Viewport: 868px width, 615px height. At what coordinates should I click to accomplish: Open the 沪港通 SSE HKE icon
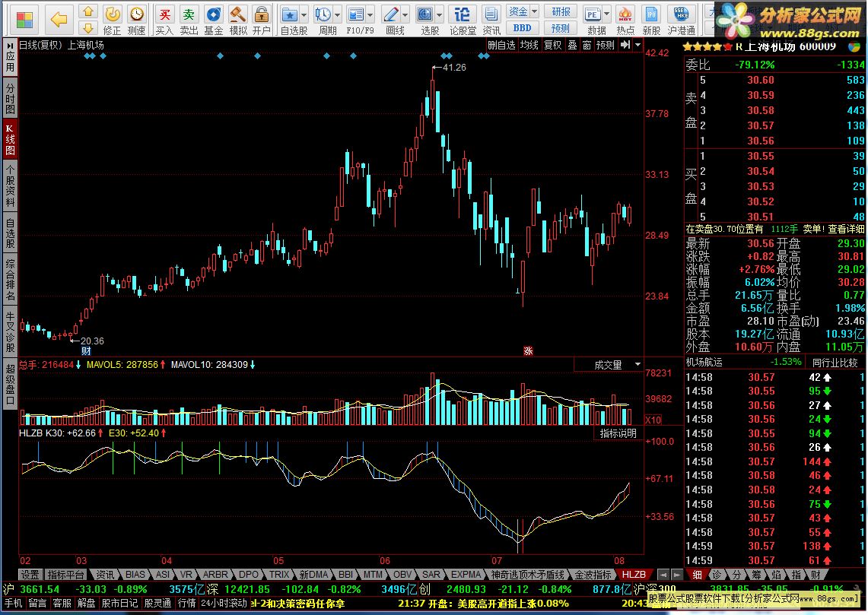[x=682, y=20]
